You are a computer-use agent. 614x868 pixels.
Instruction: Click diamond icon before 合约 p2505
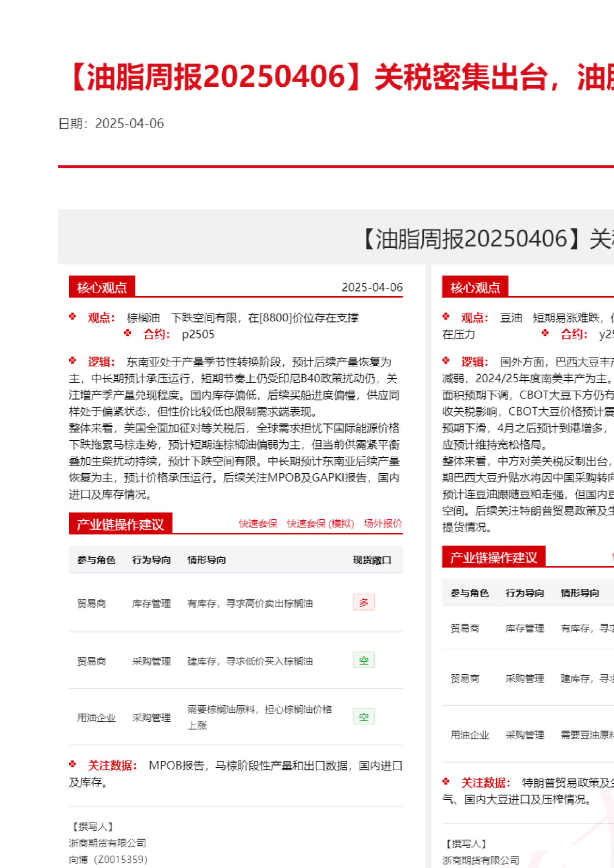(x=128, y=333)
